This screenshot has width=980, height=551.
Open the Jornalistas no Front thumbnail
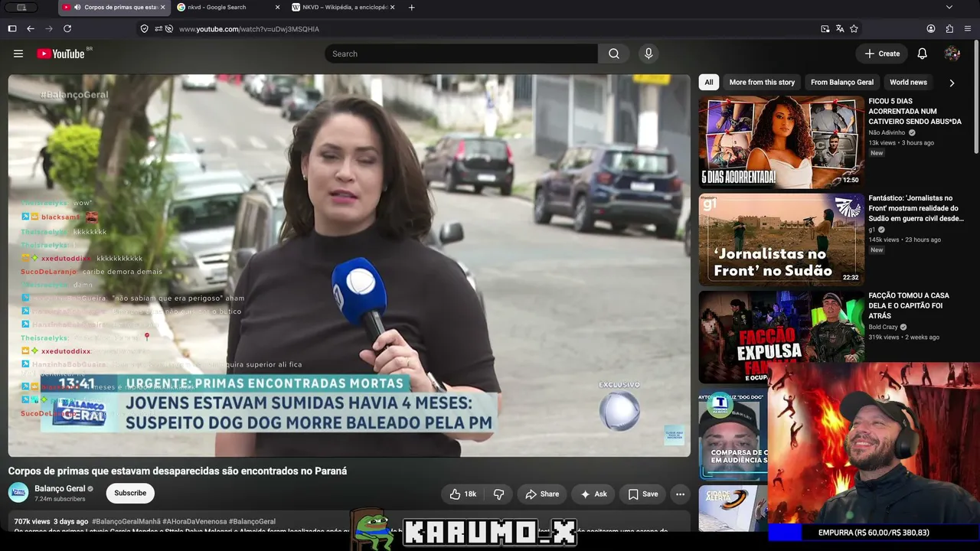pos(781,240)
